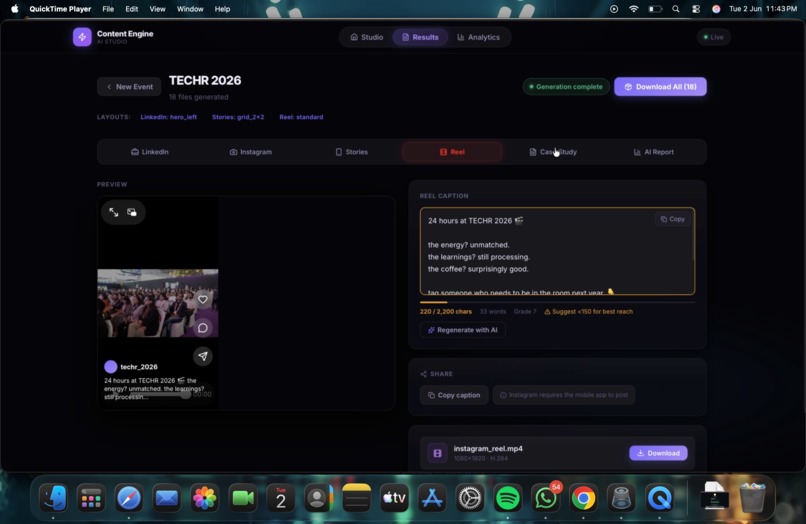Toggle picture-in-picture for the reel preview
This screenshot has width=806, height=524.
click(132, 212)
